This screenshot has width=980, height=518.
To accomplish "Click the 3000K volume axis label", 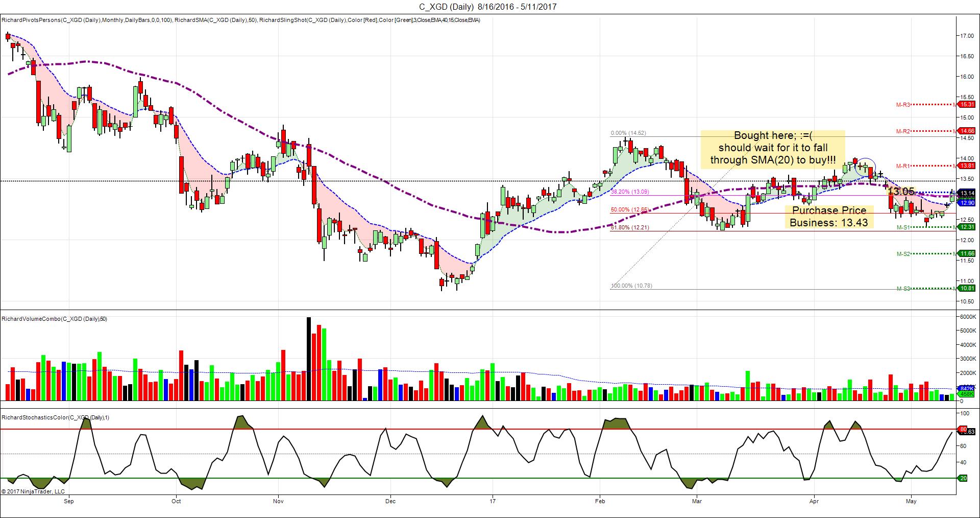I will pyautogui.click(x=968, y=359).
